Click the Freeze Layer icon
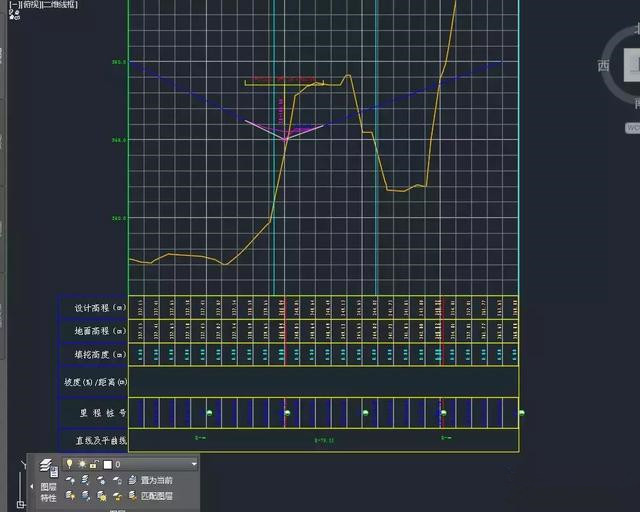The image size is (640, 512). coord(101,480)
